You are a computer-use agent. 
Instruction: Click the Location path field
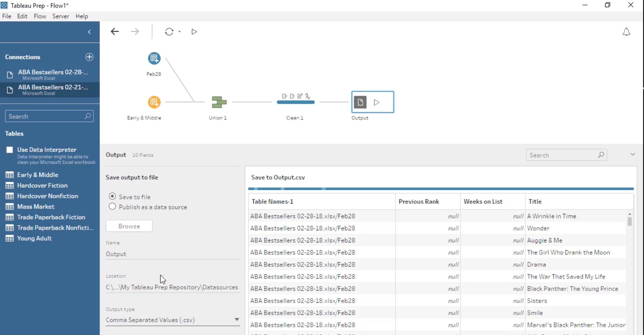[x=173, y=287]
